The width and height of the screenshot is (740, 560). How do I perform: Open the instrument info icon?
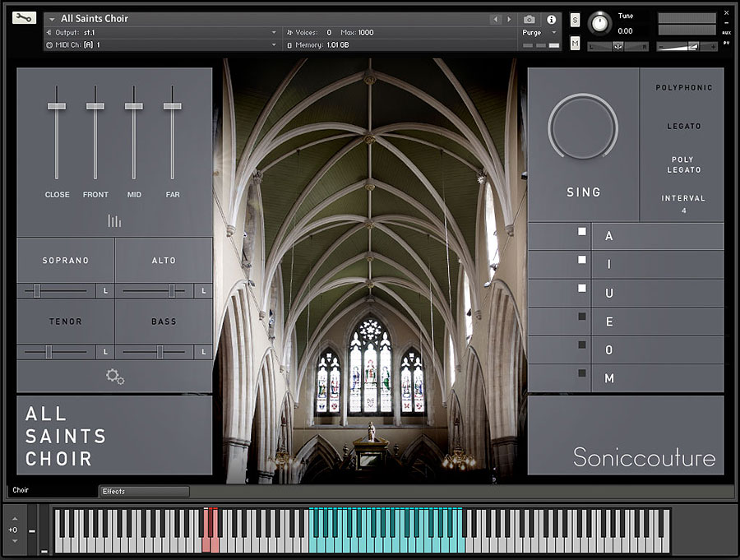coord(551,19)
